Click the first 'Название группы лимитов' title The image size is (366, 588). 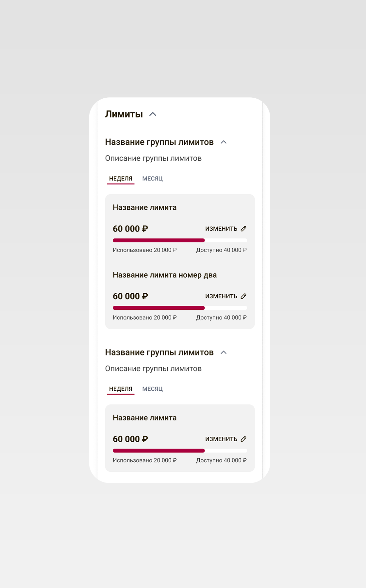tap(159, 142)
